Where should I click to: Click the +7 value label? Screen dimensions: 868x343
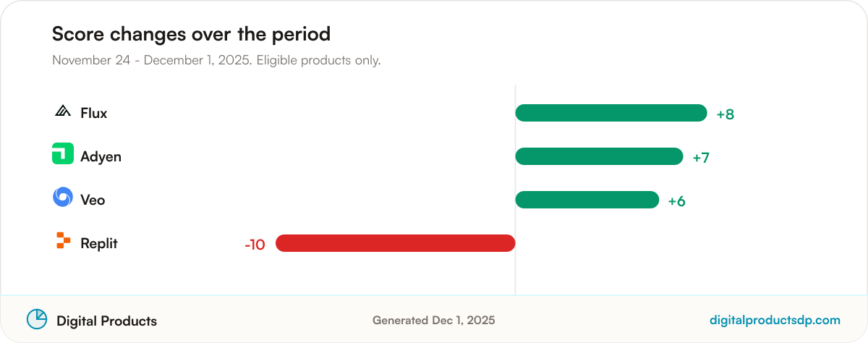click(701, 158)
